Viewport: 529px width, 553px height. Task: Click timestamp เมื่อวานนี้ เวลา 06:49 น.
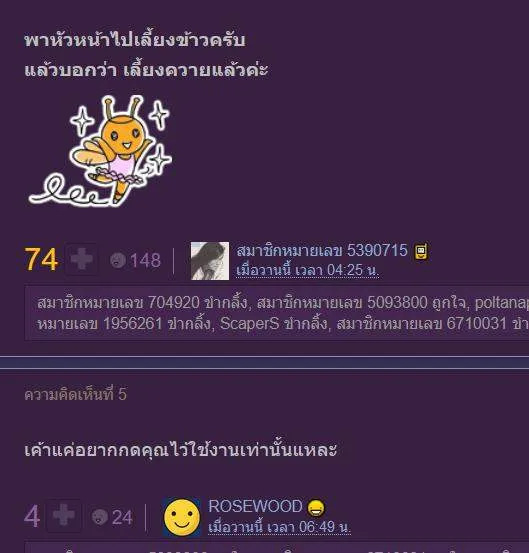point(279,527)
